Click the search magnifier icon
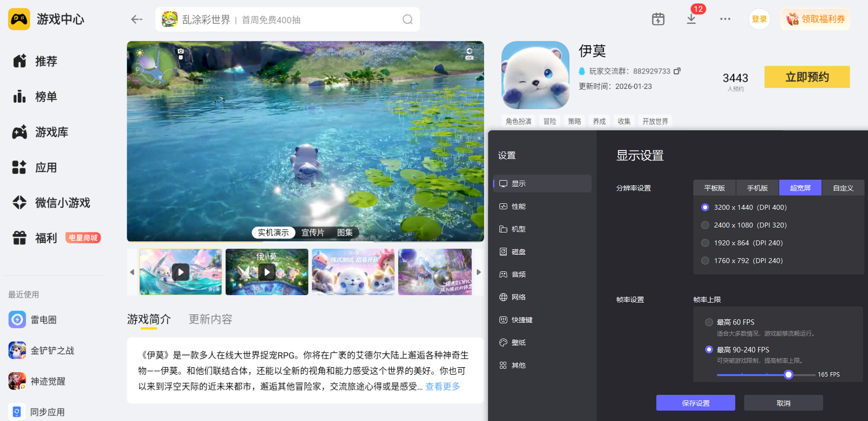This screenshot has height=421, width=868. [408, 20]
